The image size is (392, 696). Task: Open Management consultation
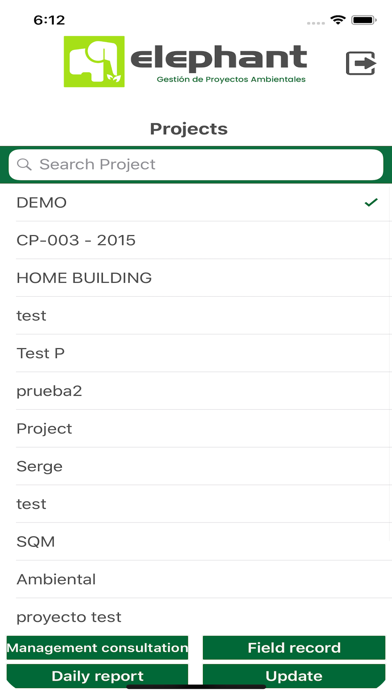pyautogui.click(x=97, y=648)
